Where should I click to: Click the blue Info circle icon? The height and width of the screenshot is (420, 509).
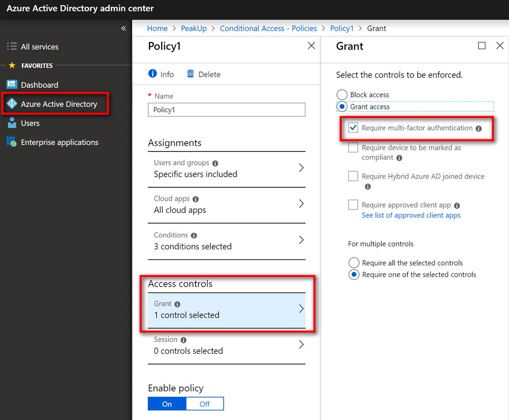(x=152, y=74)
